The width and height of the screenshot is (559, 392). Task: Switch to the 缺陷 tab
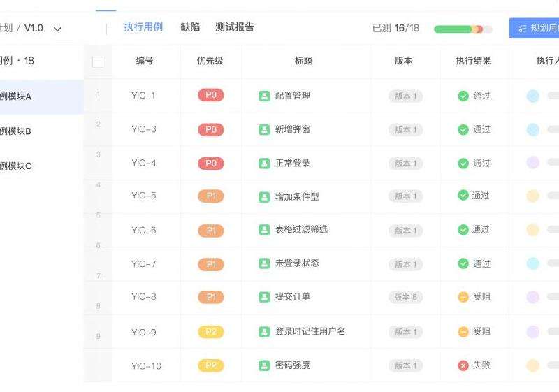190,27
